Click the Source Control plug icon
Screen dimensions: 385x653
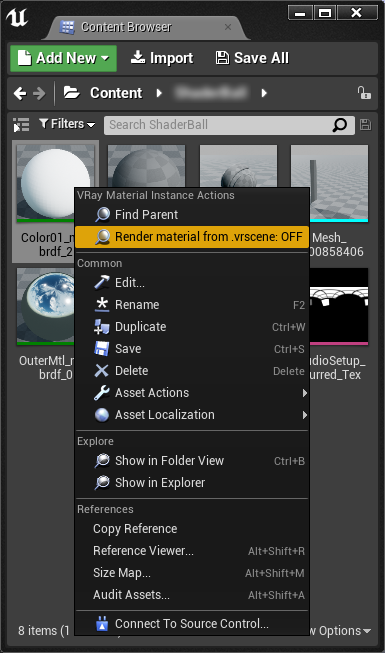102,624
